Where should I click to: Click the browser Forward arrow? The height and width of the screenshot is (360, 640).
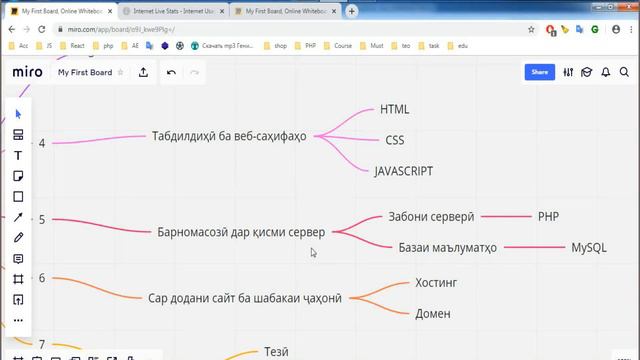(x=27, y=29)
